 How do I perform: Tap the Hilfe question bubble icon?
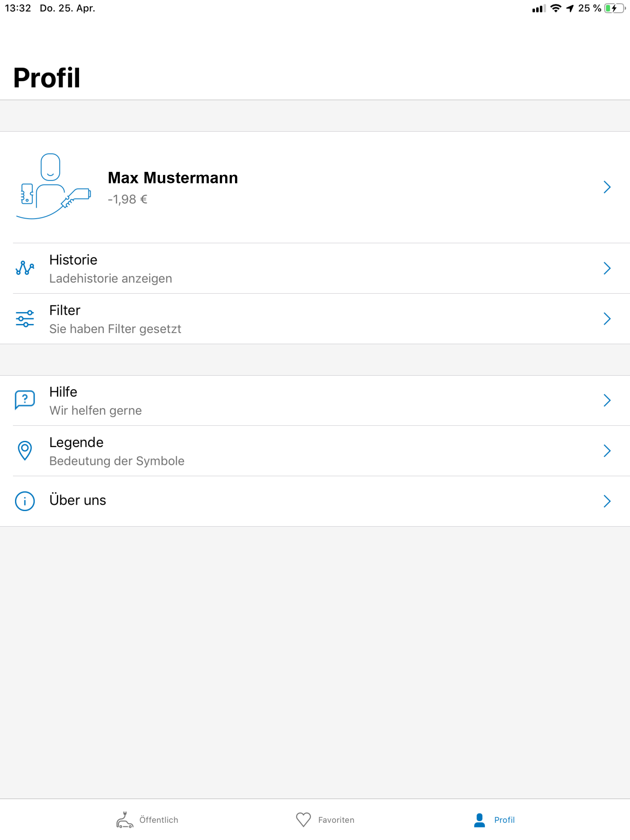click(25, 400)
